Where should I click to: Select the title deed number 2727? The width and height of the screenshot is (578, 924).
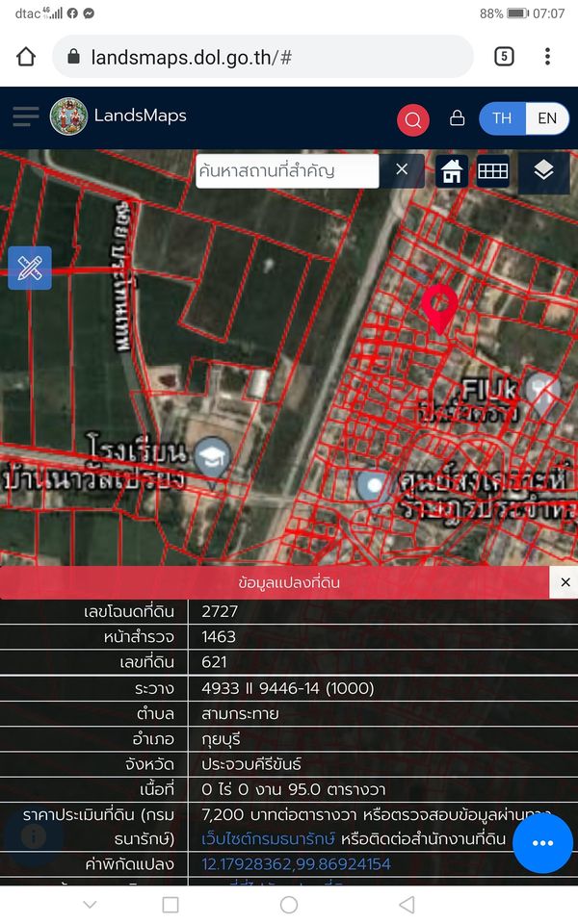pos(220,612)
